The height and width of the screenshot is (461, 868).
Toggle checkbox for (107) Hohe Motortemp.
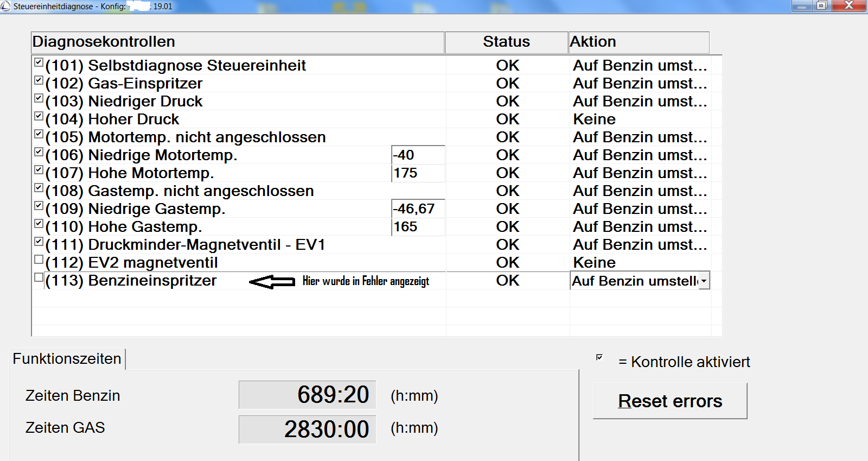[x=39, y=169]
